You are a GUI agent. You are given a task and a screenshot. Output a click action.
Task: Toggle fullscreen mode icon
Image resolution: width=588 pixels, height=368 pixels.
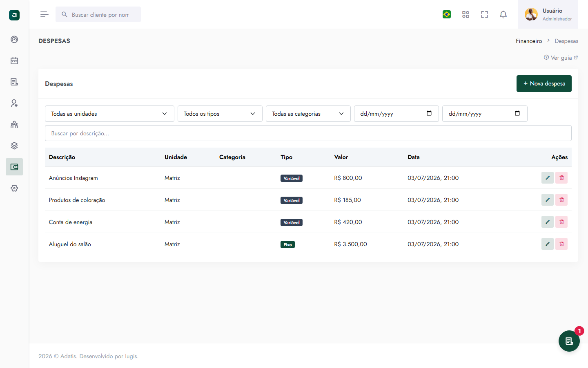coord(484,14)
